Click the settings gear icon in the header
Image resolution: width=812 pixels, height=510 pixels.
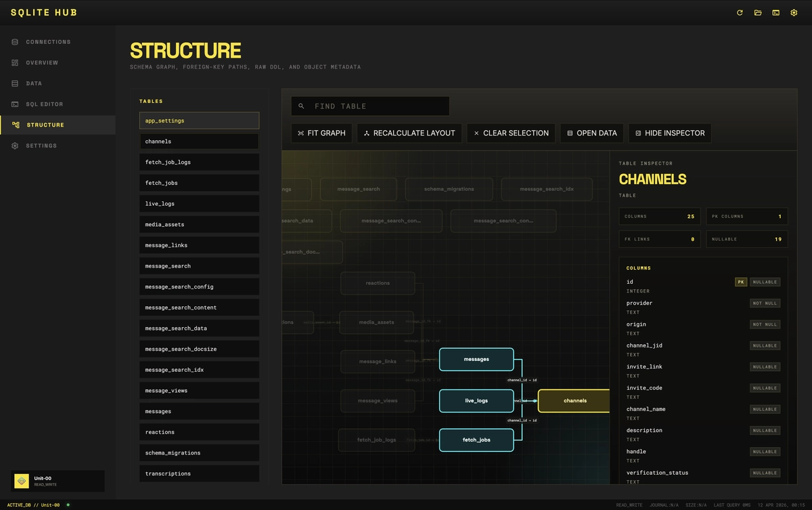coord(794,13)
